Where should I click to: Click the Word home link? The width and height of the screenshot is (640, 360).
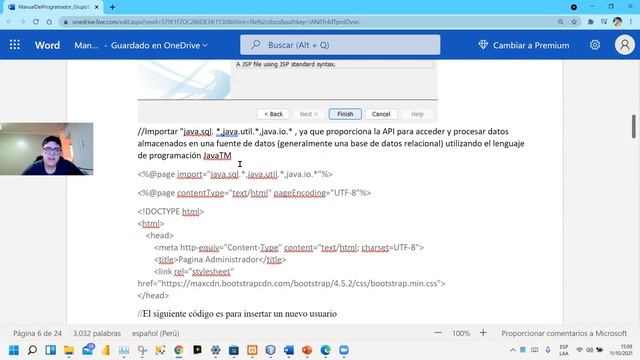pyautogui.click(x=47, y=45)
